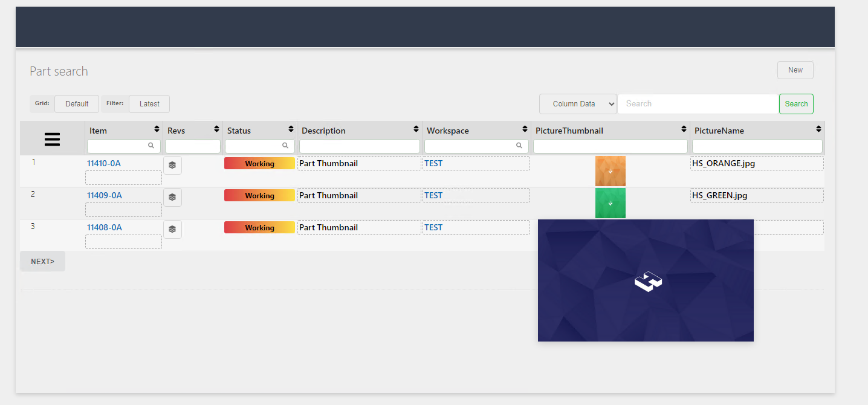Open the hamburger grid menu icon
Viewport: 868px width, 405px height.
click(x=53, y=140)
